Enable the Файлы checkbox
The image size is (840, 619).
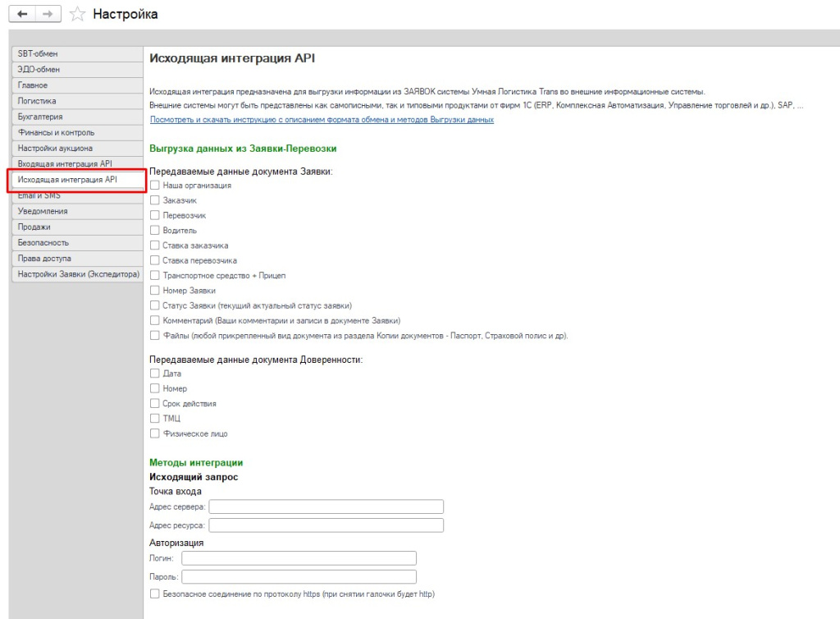point(155,335)
